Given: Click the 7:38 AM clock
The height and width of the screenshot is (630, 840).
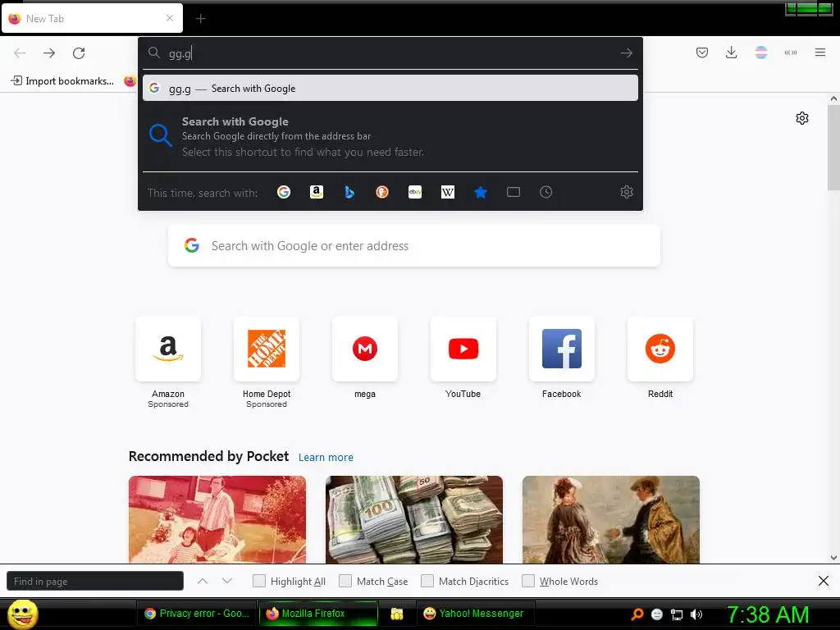Looking at the screenshot, I should coord(768,614).
